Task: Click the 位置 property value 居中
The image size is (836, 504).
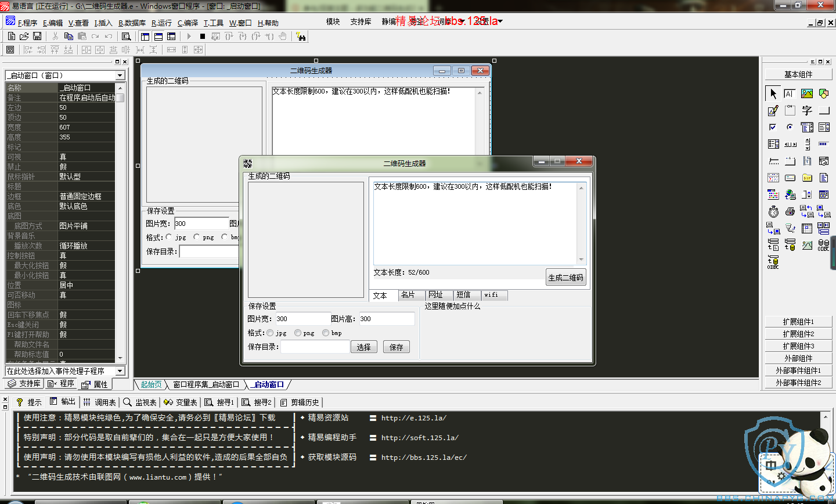Action: (x=87, y=285)
